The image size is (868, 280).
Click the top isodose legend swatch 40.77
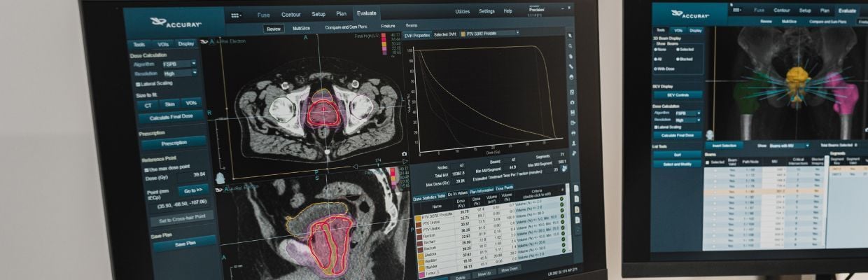point(383,34)
